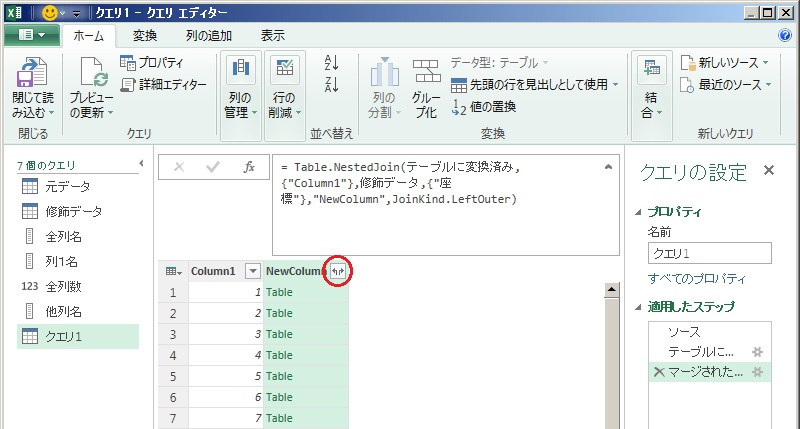Select the 他列名 query

click(78, 312)
